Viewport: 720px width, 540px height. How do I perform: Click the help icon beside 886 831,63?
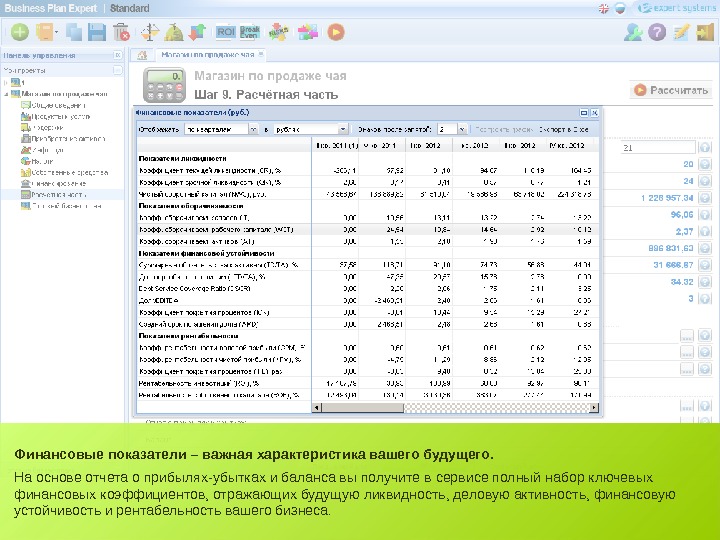coord(704,248)
